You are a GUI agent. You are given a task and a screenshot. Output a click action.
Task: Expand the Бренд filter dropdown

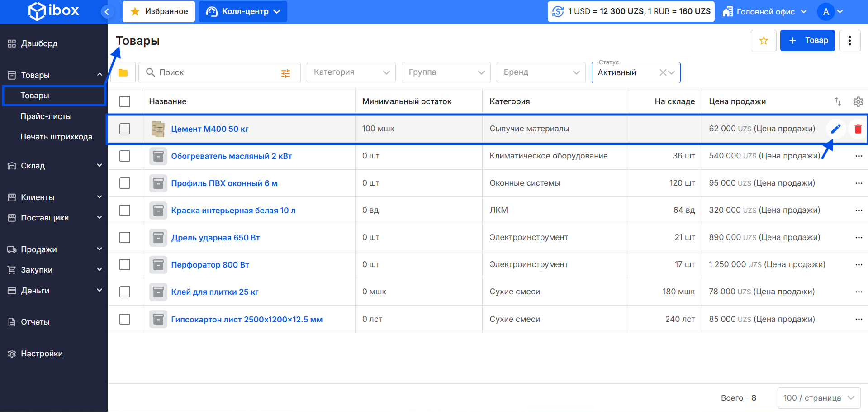coord(541,72)
